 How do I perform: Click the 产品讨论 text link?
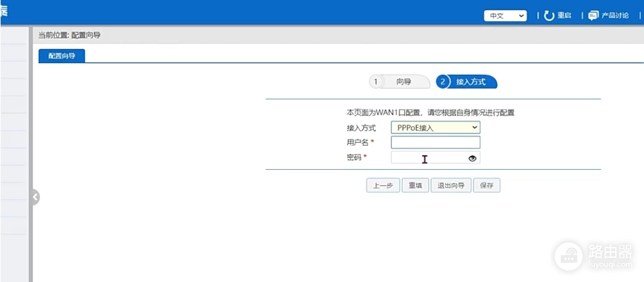(x=615, y=16)
